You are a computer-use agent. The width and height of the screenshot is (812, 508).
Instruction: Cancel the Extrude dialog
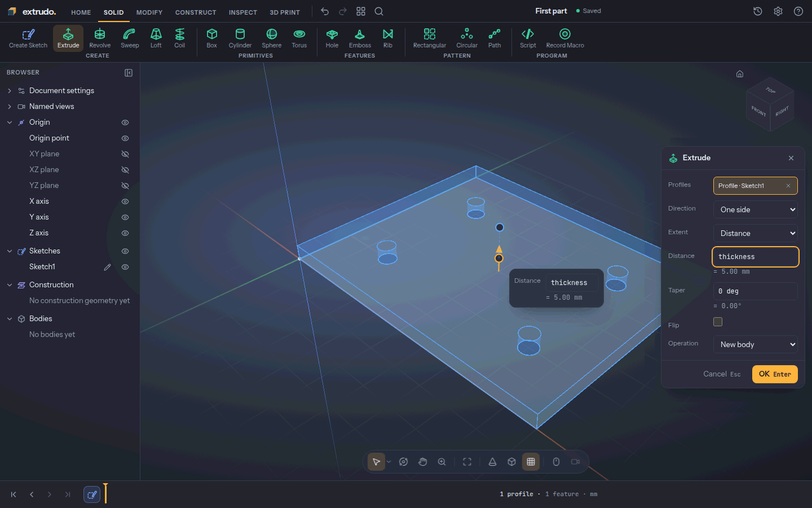tap(722, 374)
